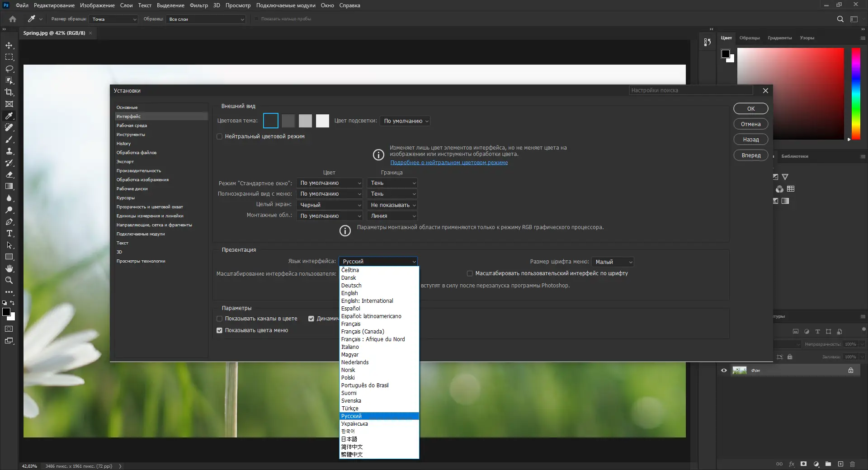Open the 'Размер шрифта меню' dropdown

pyautogui.click(x=613, y=262)
